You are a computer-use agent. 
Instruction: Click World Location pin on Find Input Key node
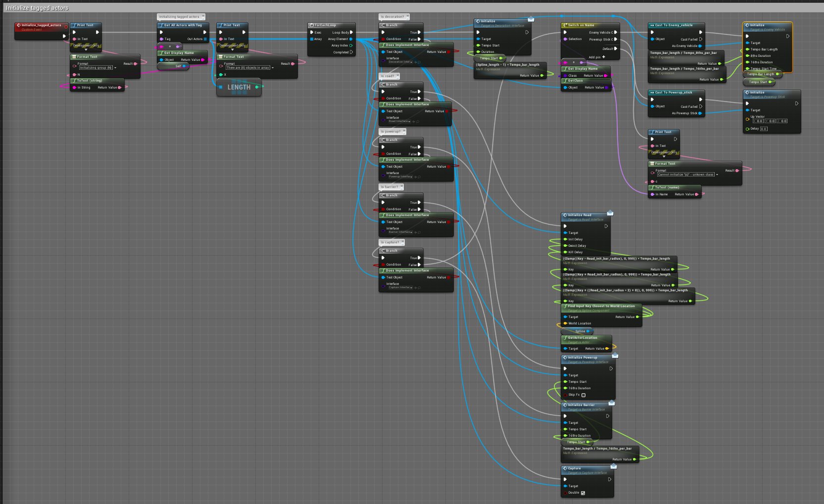[566, 323]
